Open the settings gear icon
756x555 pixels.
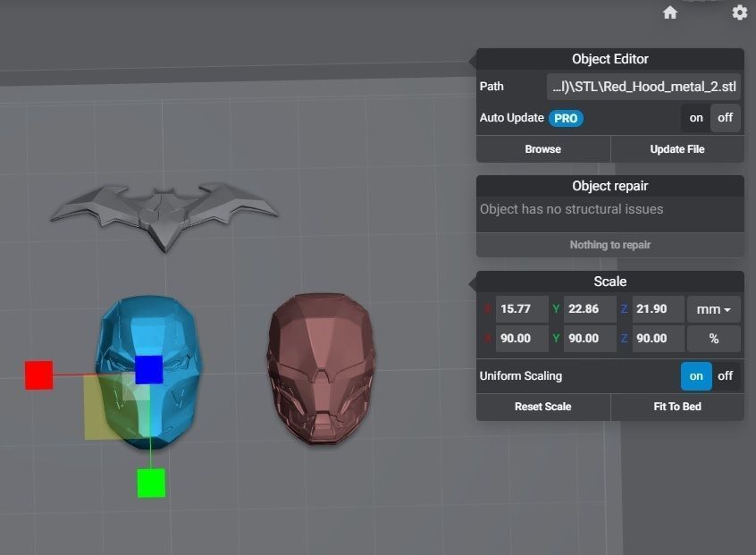coord(739,13)
